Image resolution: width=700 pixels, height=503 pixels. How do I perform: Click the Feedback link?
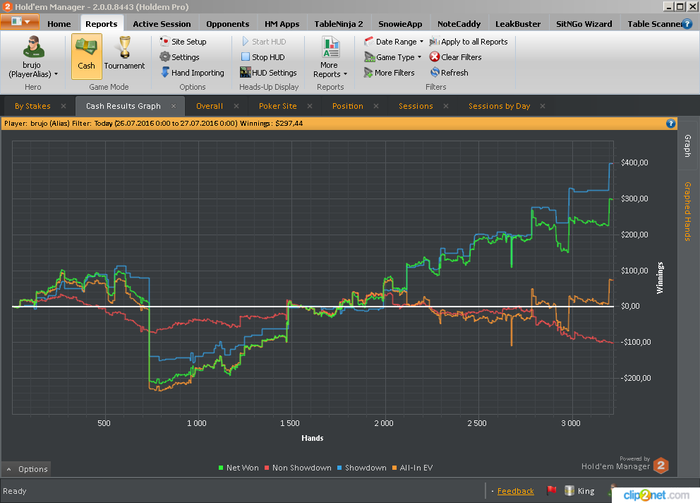(x=515, y=491)
